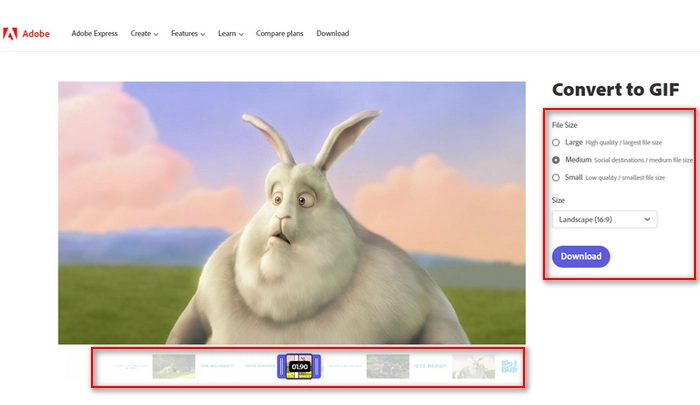This screenshot has width=700, height=405.
Task: Click the Convert to GIF heading
Action: 616,89
